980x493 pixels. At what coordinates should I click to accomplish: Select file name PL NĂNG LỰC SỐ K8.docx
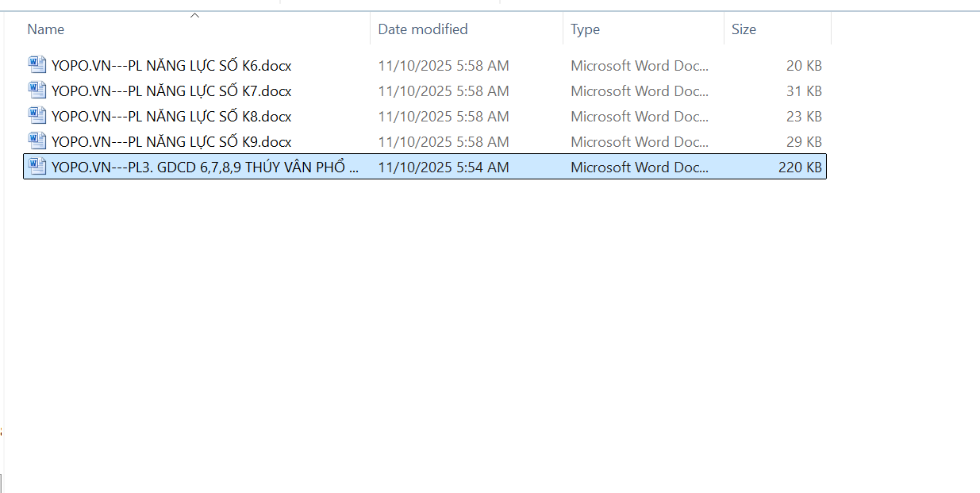coord(171,117)
